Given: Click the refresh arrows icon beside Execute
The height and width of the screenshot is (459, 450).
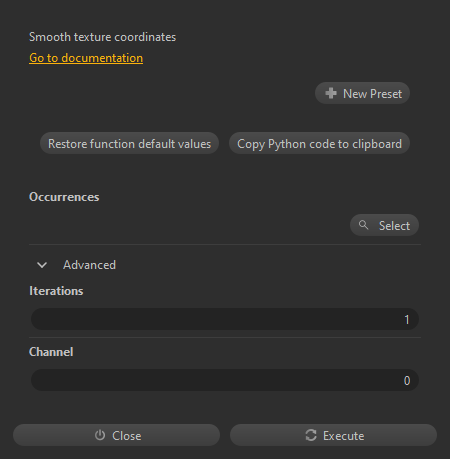Looking at the screenshot, I should (x=311, y=435).
